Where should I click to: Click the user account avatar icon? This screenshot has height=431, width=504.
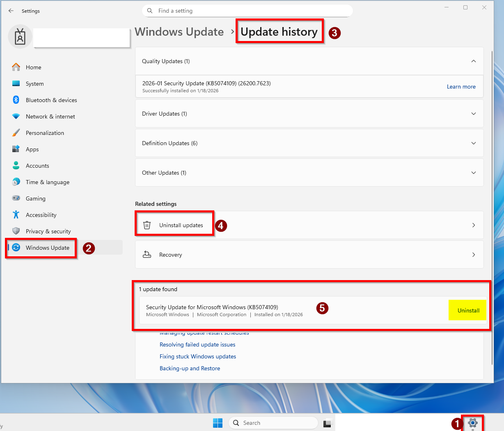pos(20,36)
